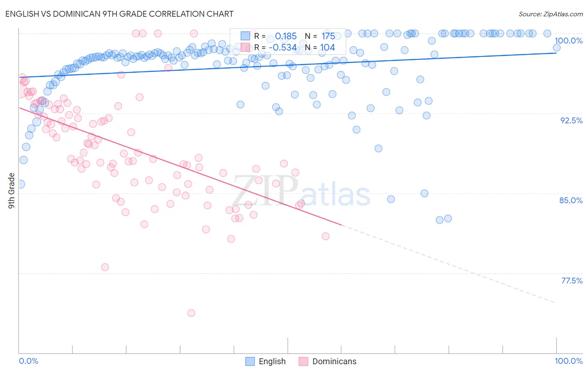Click the 85.0% y-axis label
This screenshot has width=588, height=373.
(571, 200)
